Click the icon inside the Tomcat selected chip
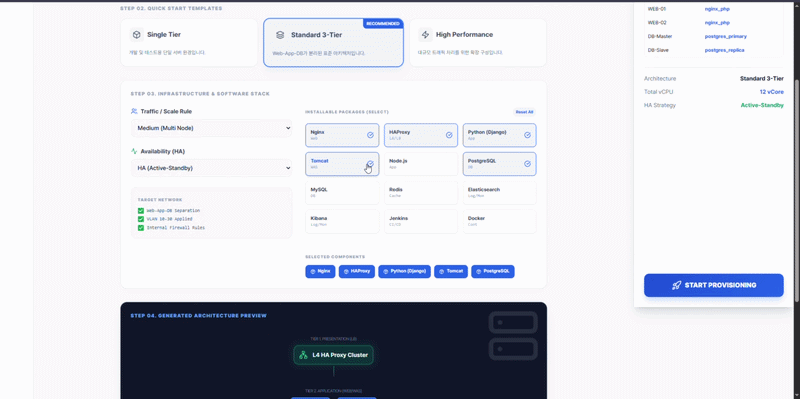 [442, 271]
